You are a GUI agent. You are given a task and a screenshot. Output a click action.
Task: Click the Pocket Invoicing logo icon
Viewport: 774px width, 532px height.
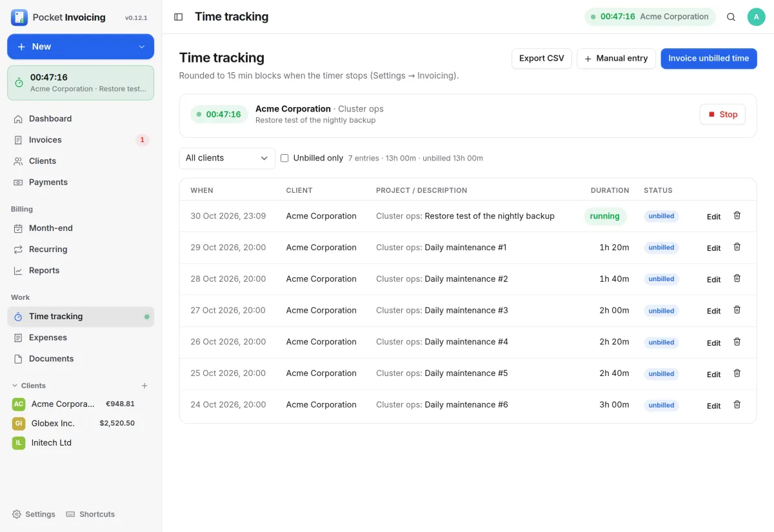[x=19, y=17]
